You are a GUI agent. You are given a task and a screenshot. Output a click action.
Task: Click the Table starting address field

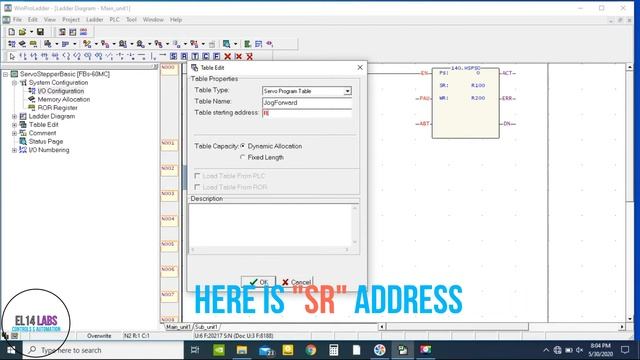[307, 113]
